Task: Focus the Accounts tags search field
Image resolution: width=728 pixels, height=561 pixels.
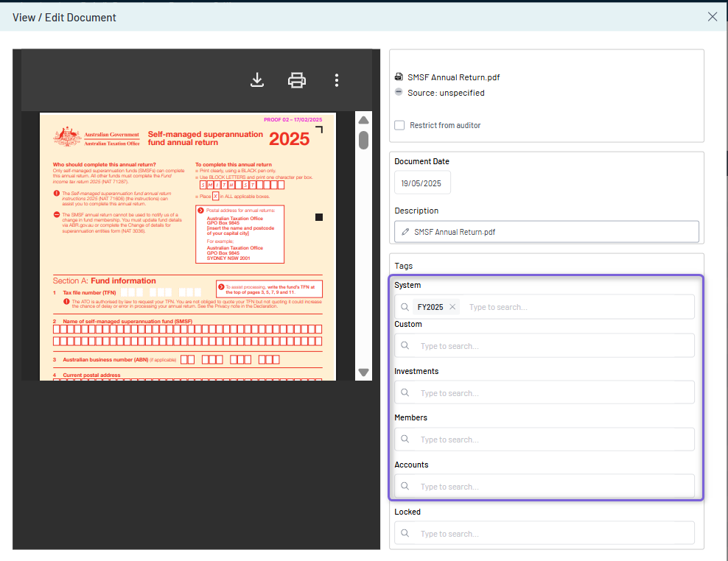Action: [x=544, y=487]
